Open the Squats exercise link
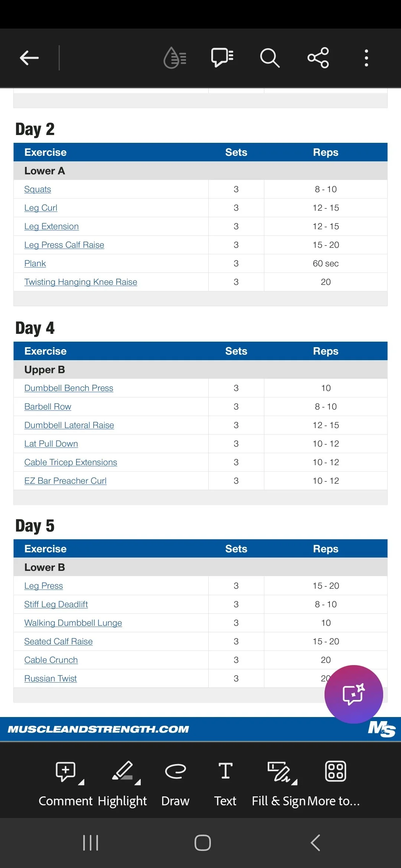The image size is (401, 868). click(38, 189)
